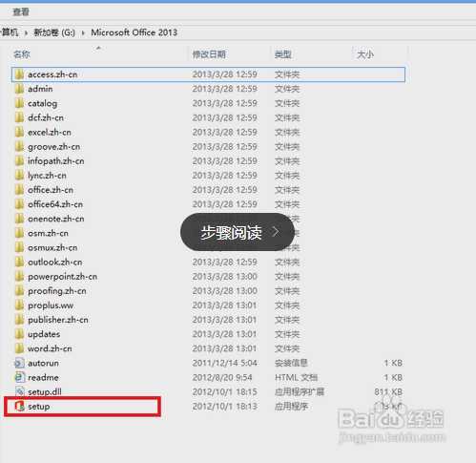
Task: Select the folder name proofing.zh-cn
Action: (57, 291)
